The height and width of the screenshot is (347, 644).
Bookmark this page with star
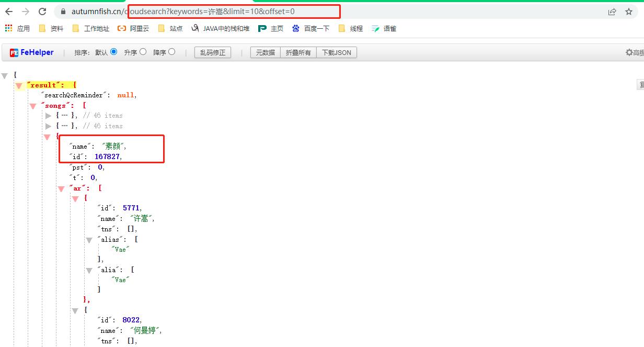629,12
